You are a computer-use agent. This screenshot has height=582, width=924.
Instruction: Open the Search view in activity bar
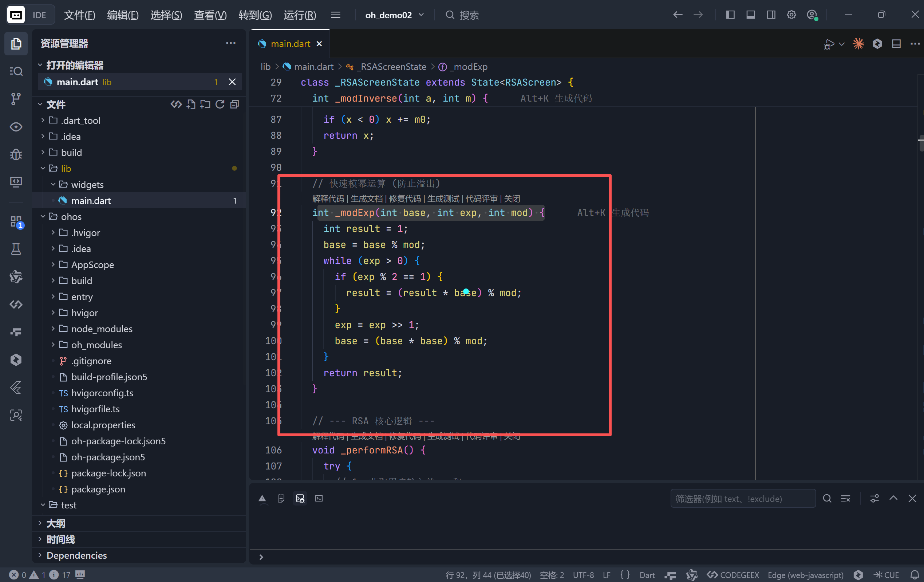click(x=16, y=71)
